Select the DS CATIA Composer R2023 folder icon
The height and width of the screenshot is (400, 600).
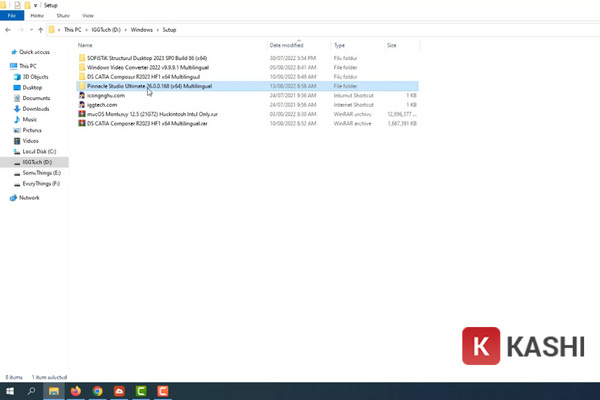click(x=82, y=77)
